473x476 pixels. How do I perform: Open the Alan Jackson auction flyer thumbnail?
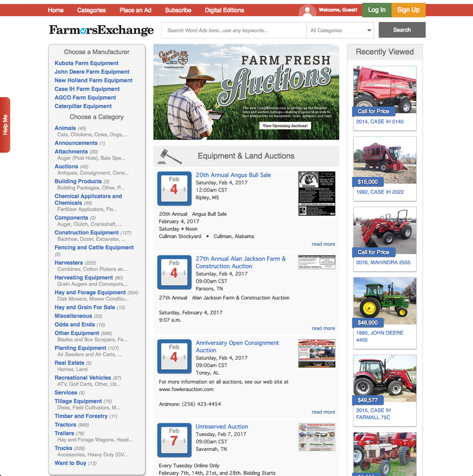coord(317,262)
